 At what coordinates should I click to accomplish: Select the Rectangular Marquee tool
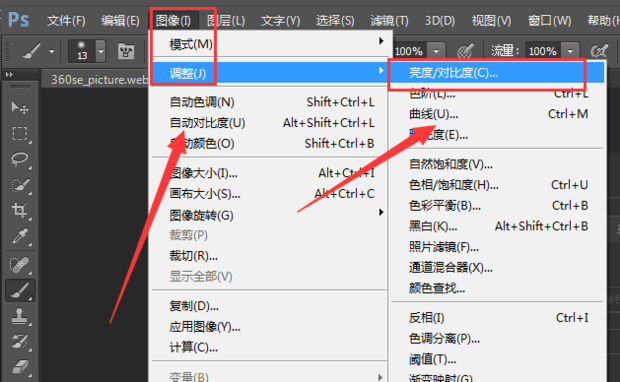[19, 133]
